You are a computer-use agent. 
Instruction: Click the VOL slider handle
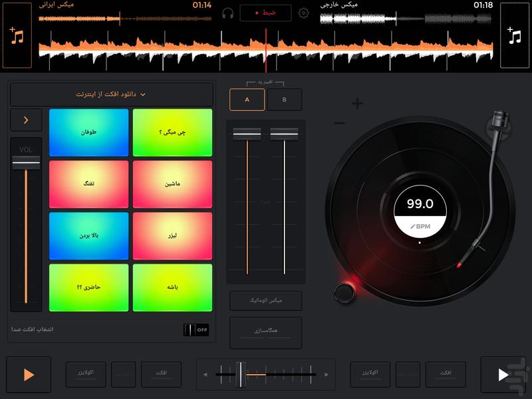coord(26,162)
